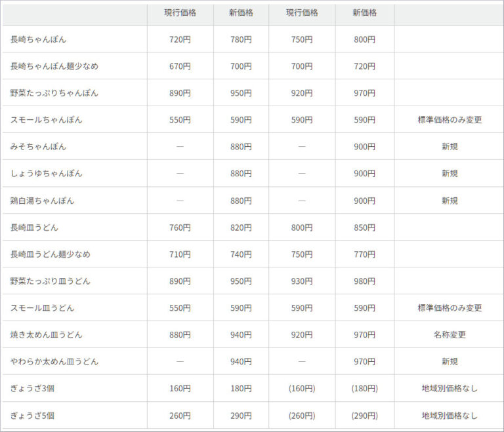The height and width of the screenshot is (432, 504).
Task: Click 標準価格のみ変更 in the スモール皿うどん row
Action: (450, 308)
